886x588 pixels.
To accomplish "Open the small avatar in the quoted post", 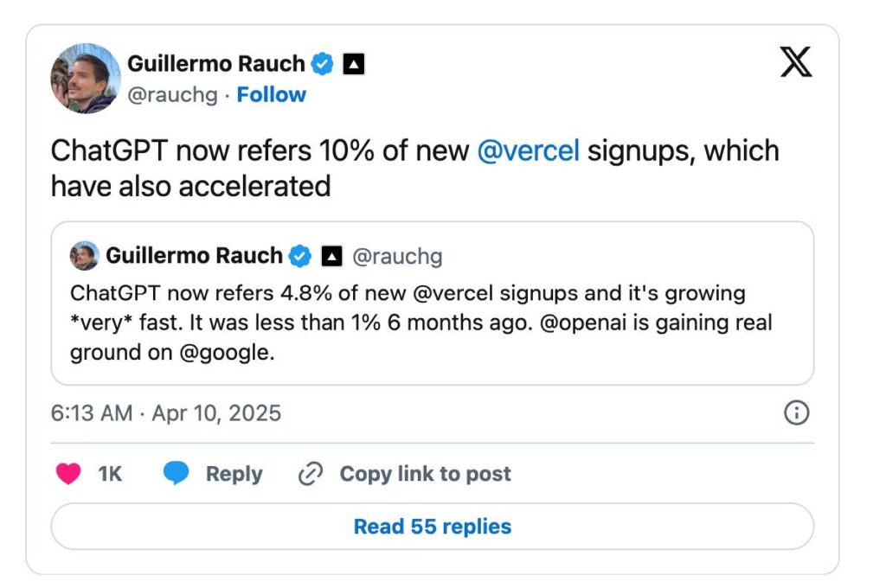I will 84,256.
